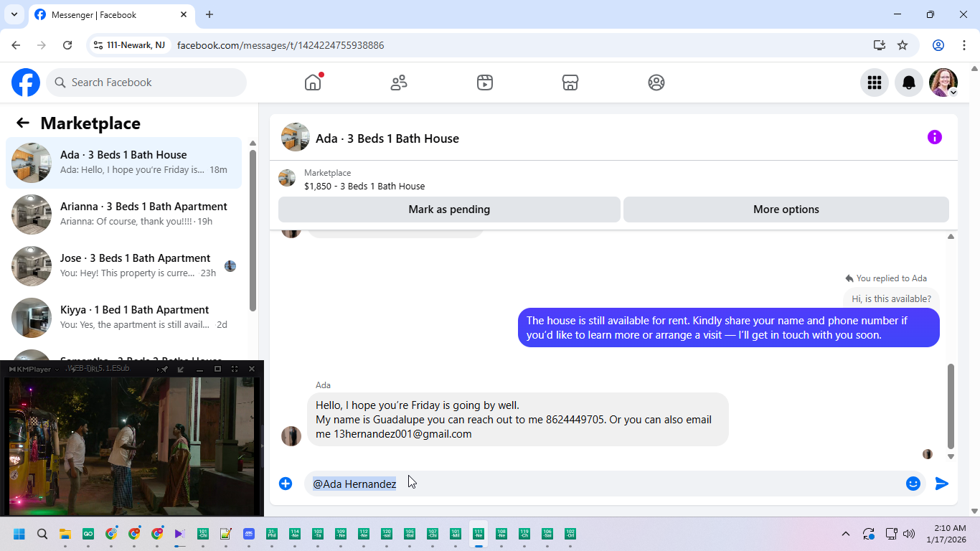Reload the page in Chrome

point(67,45)
